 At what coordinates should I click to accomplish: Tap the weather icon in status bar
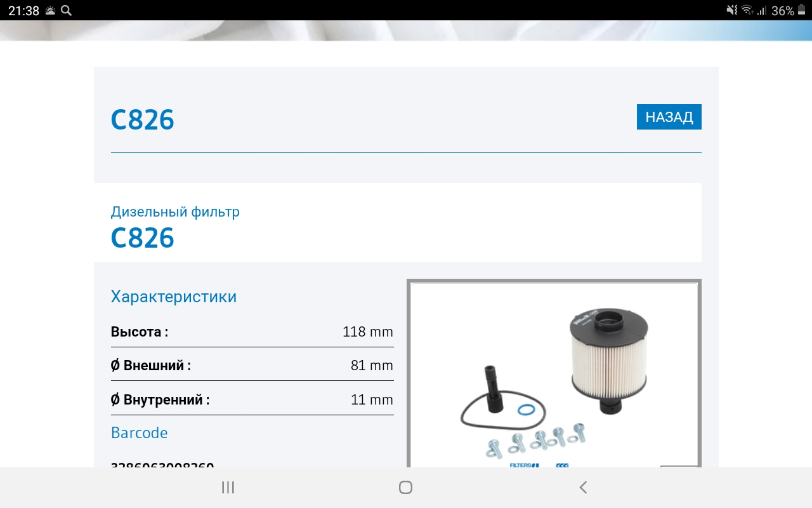pyautogui.click(x=50, y=10)
